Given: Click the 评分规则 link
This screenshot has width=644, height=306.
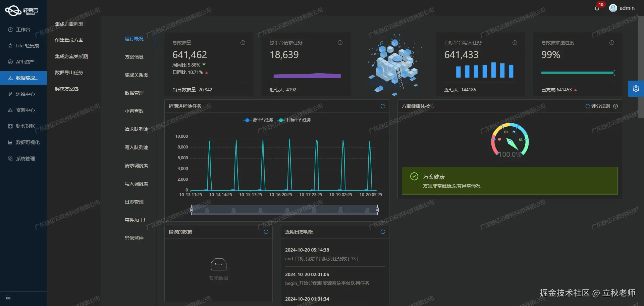Looking at the screenshot, I should [x=601, y=106].
